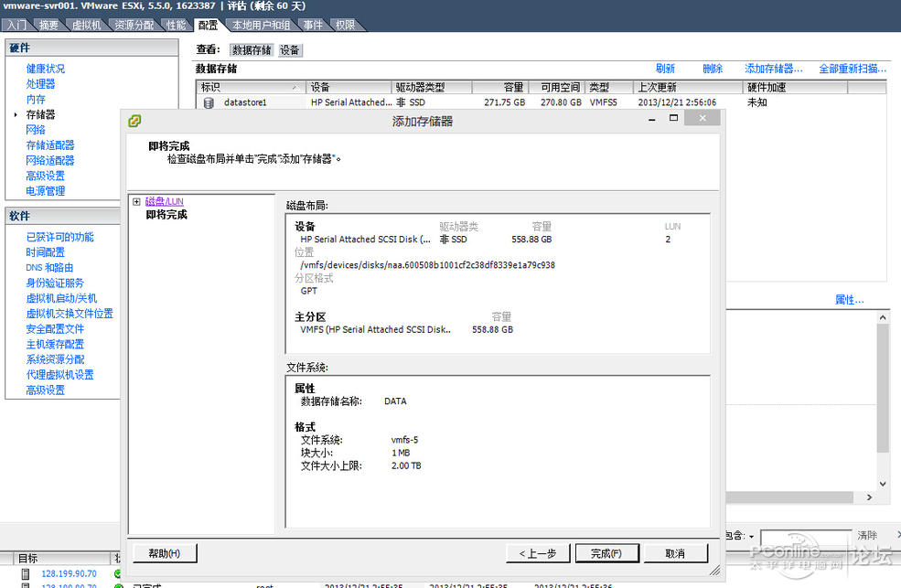Open 安全配置文件 settings
This screenshot has height=588, width=901.
coord(55,329)
